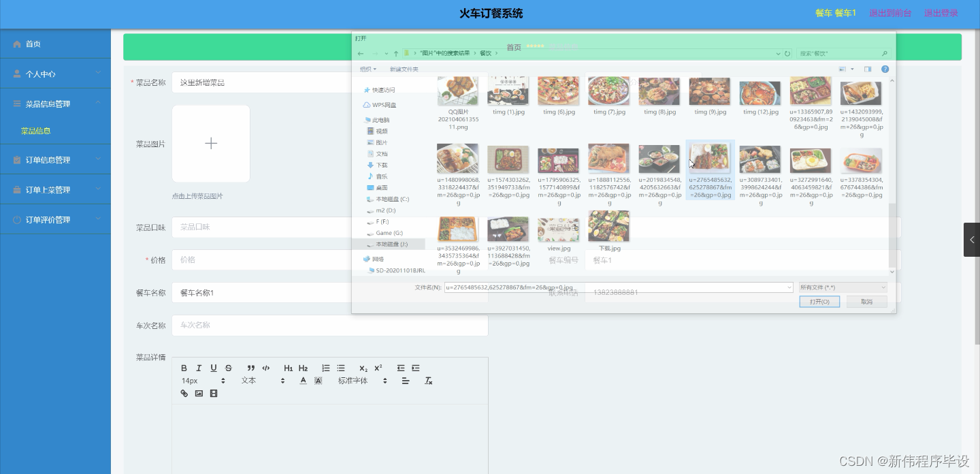
Task: Toggle strikethrough formatting in the editor
Action: (x=229, y=368)
